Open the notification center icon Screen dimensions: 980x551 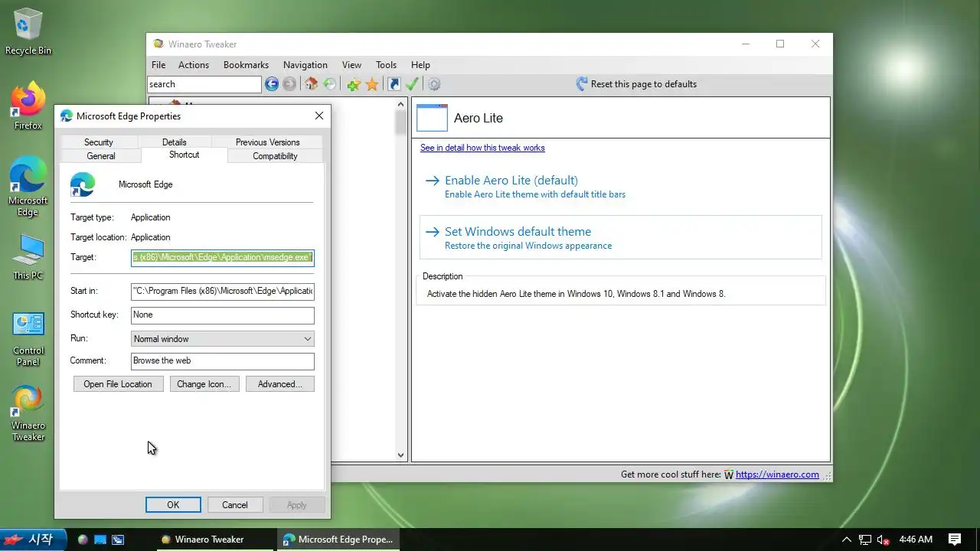tap(955, 540)
